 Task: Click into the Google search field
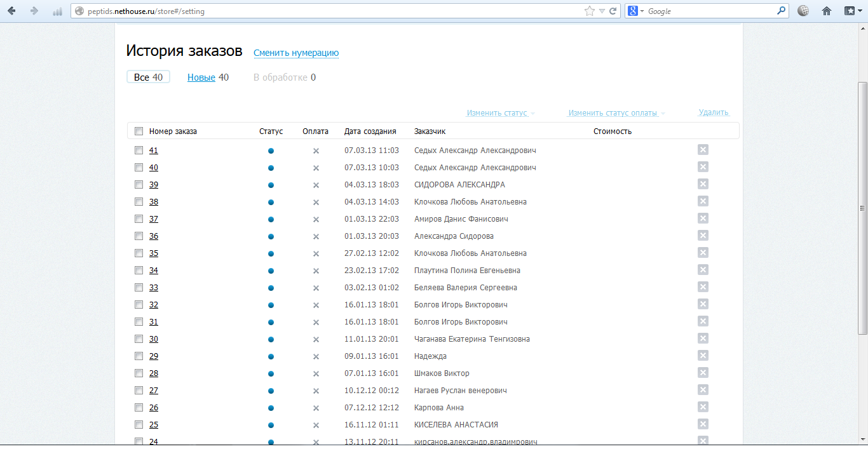pyautogui.click(x=709, y=11)
